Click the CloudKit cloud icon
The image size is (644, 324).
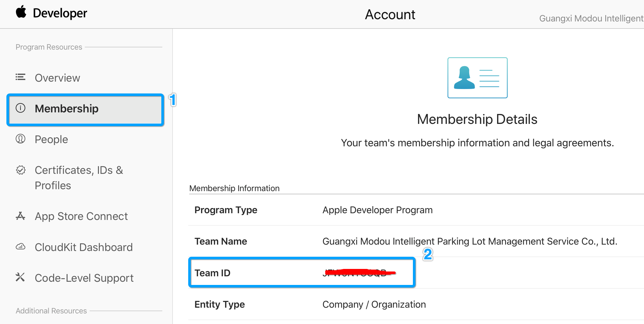(20, 247)
